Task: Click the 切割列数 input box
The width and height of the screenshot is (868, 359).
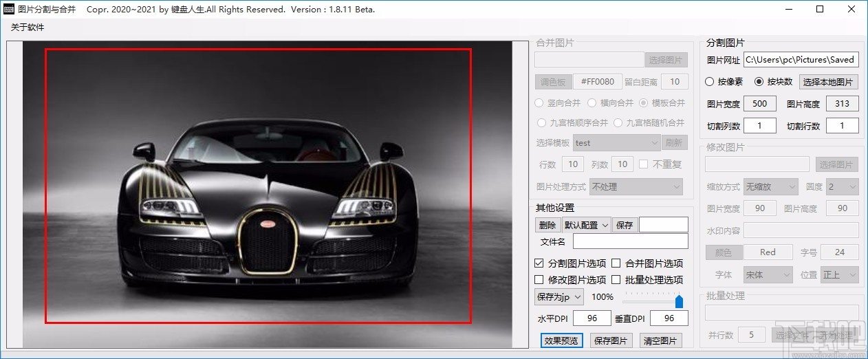Action: [x=760, y=126]
